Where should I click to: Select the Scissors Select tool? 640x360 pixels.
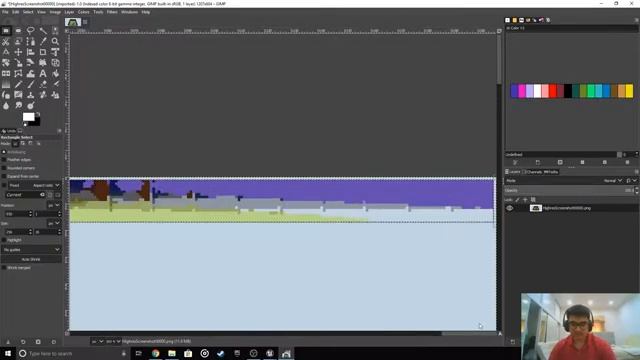tap(6, 41)
